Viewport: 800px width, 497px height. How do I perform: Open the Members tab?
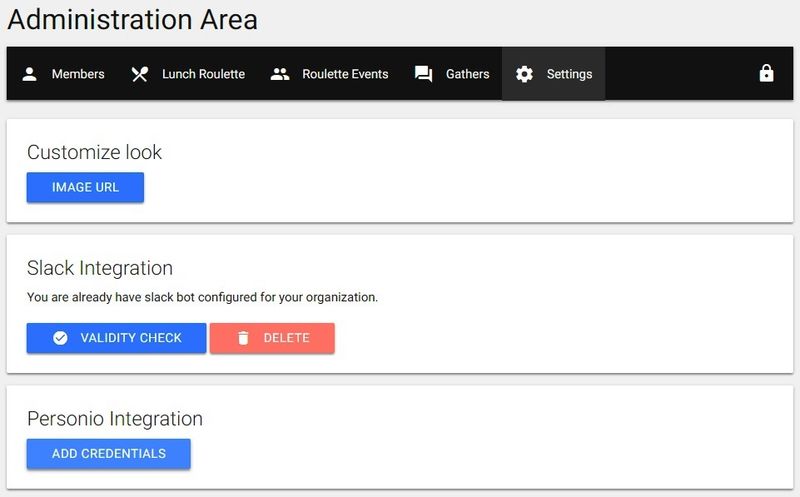78,74
